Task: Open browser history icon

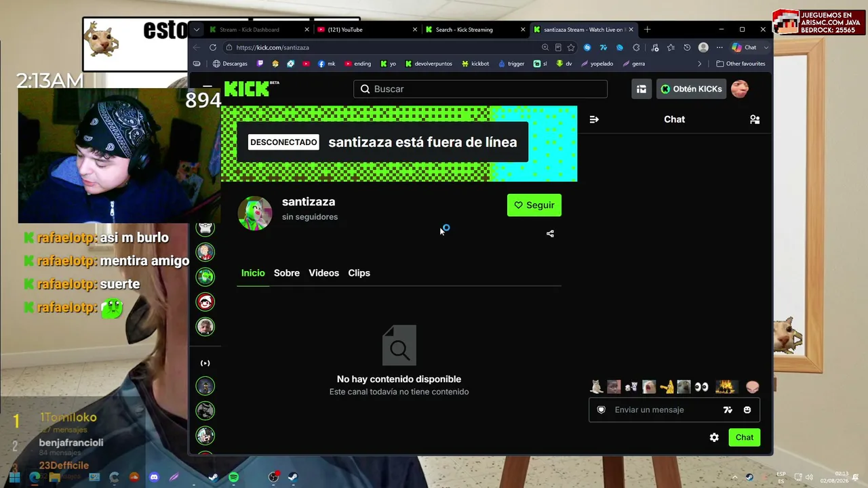Action: click(687, 47)
